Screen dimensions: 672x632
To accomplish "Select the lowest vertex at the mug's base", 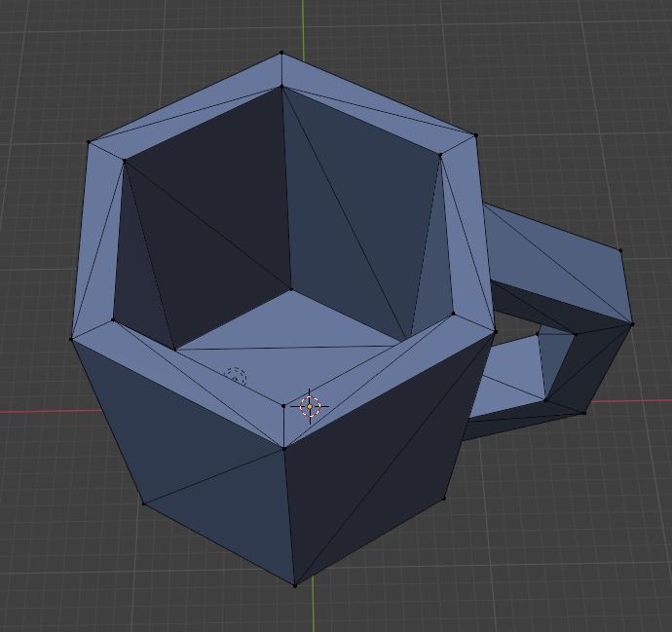I will 295,585.
